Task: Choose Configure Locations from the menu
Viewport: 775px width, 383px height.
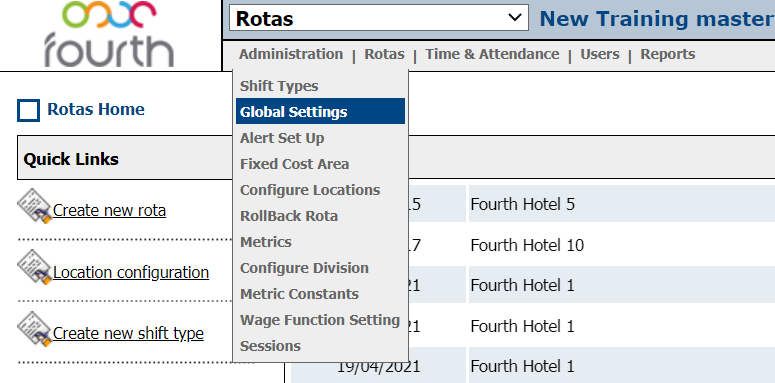Action: point(310,190)
